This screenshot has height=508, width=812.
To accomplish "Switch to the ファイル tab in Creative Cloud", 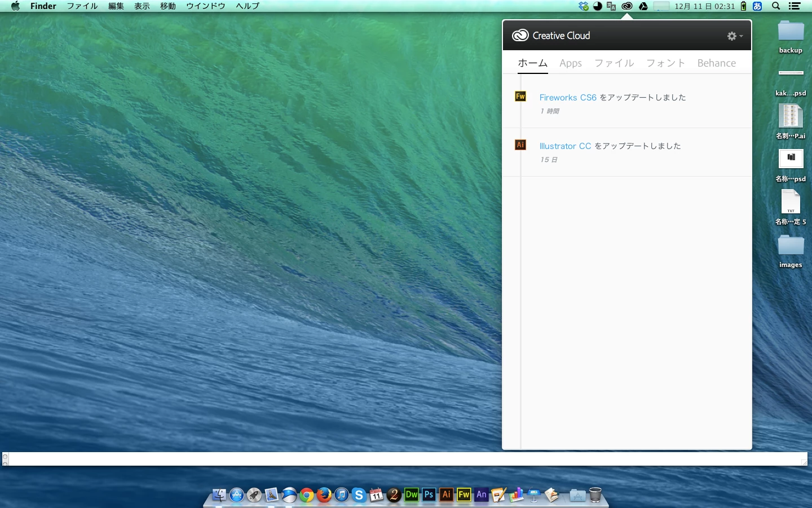I will [614, 63].
